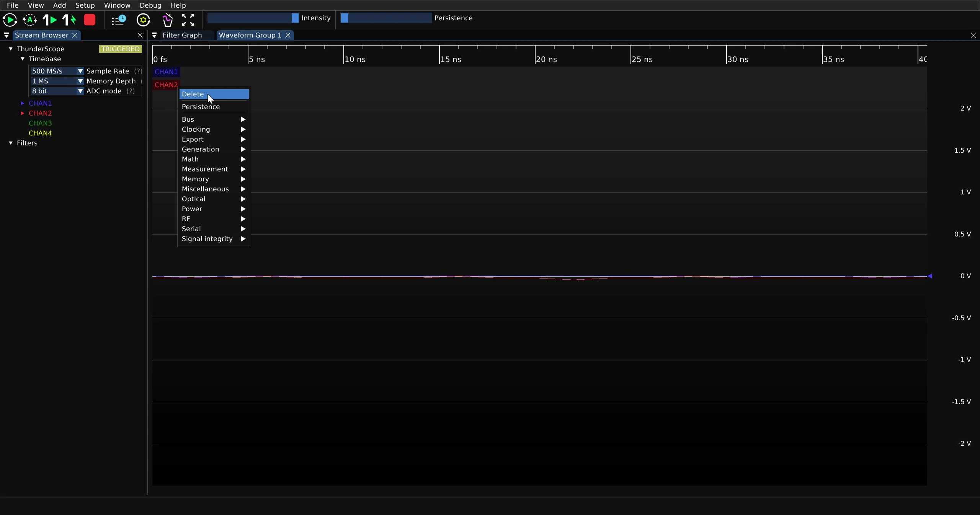Expand the CHAN1 tree entry
The height and width of the screenshot is (515, 980).
23,103
